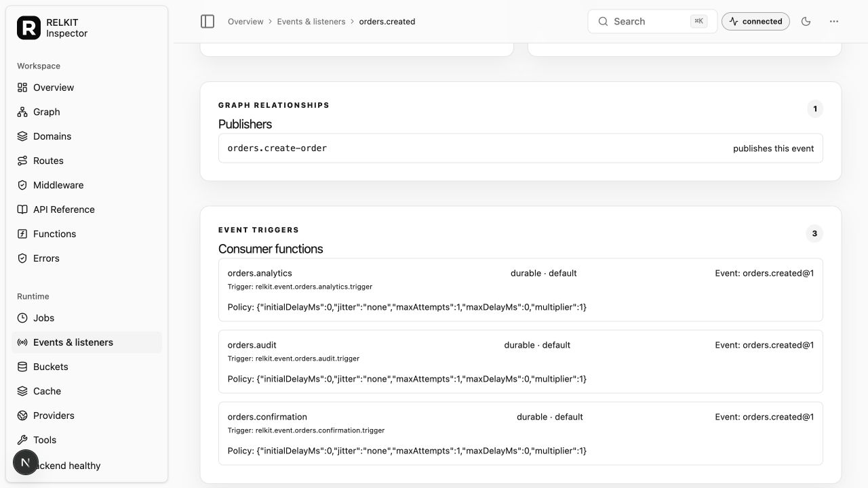Click the Providers icon in sidebar

coord(22,415)
